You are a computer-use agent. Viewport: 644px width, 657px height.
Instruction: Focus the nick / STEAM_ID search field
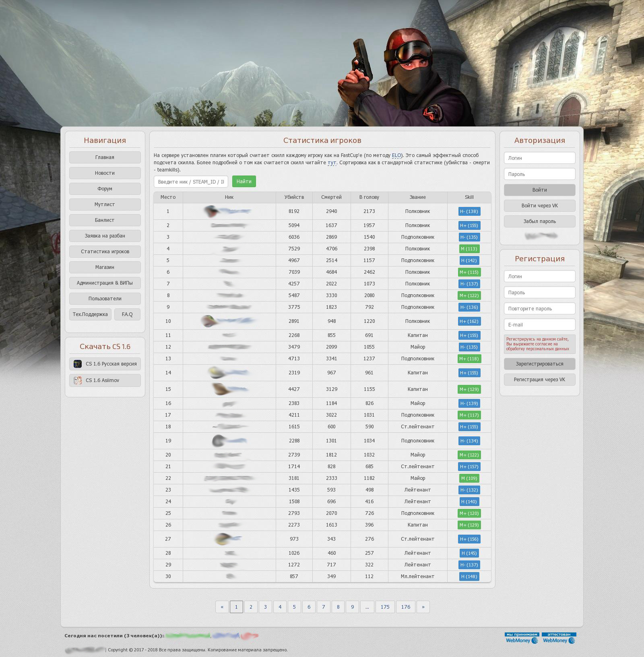click(x=191, y=182)
